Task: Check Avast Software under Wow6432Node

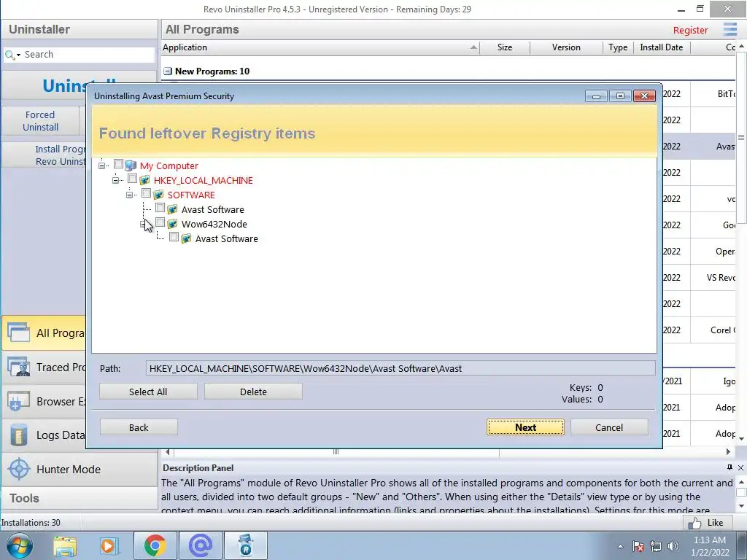Action: [174, 237]
